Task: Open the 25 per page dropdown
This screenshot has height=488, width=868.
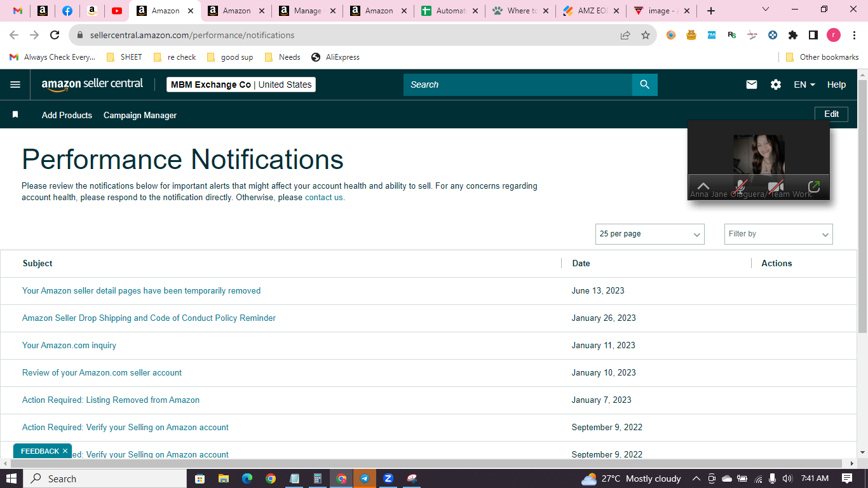Action: (650, 234)
